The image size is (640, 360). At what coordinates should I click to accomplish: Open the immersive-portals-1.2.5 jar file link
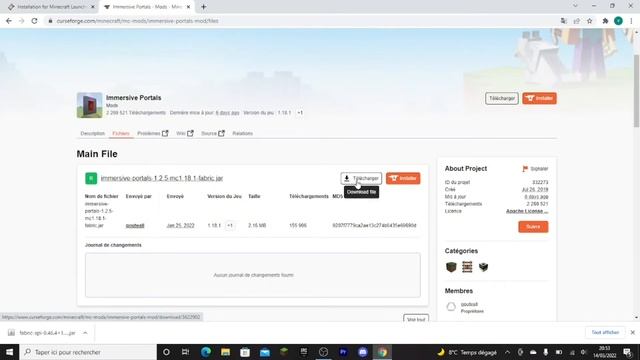click(x=162, y=178)
